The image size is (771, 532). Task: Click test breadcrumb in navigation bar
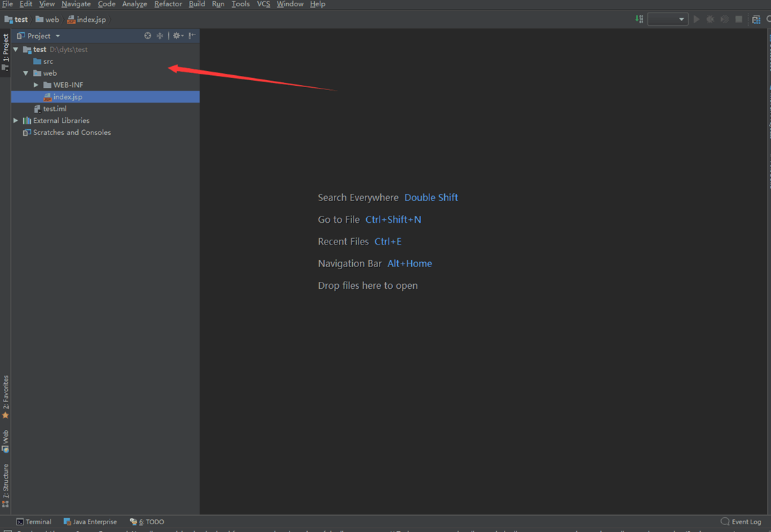pyautogui.click(x=16, y=20)
